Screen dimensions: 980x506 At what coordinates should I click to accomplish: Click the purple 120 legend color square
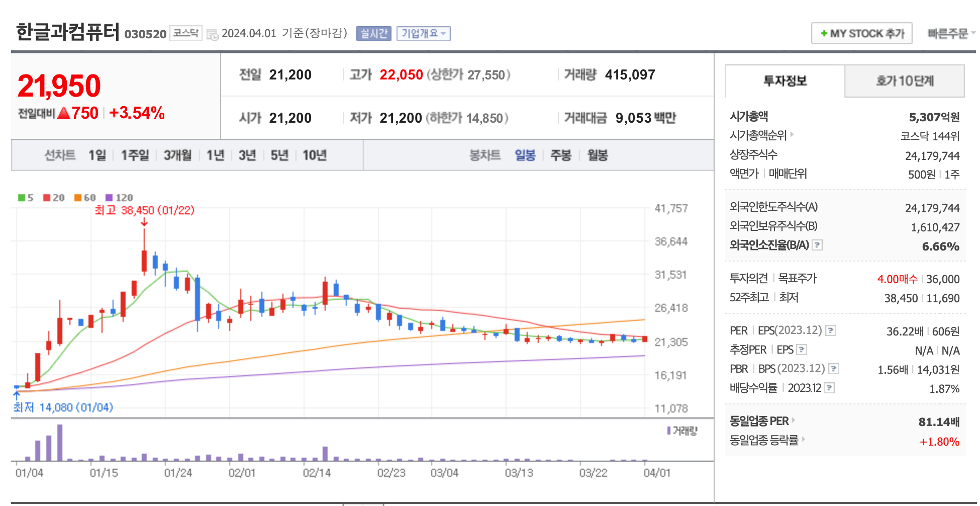pyautogui.click(x=109, y=198)
